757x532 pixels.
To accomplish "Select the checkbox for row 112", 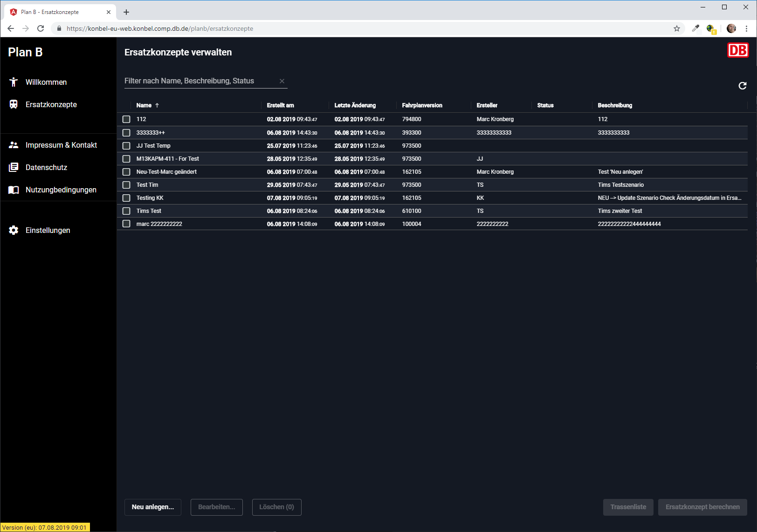I will (126, 119).
